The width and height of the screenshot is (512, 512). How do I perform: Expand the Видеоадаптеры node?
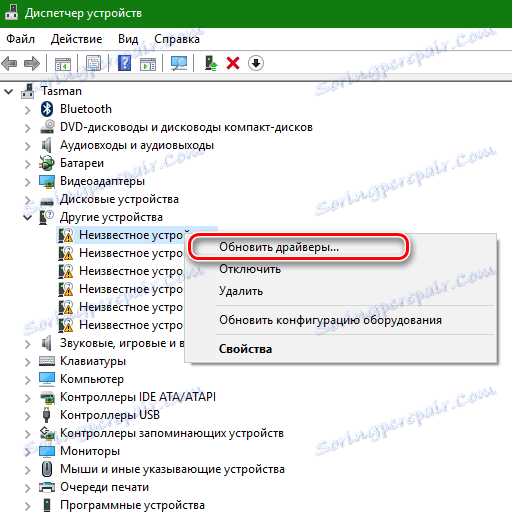click(x=27, y=182)
